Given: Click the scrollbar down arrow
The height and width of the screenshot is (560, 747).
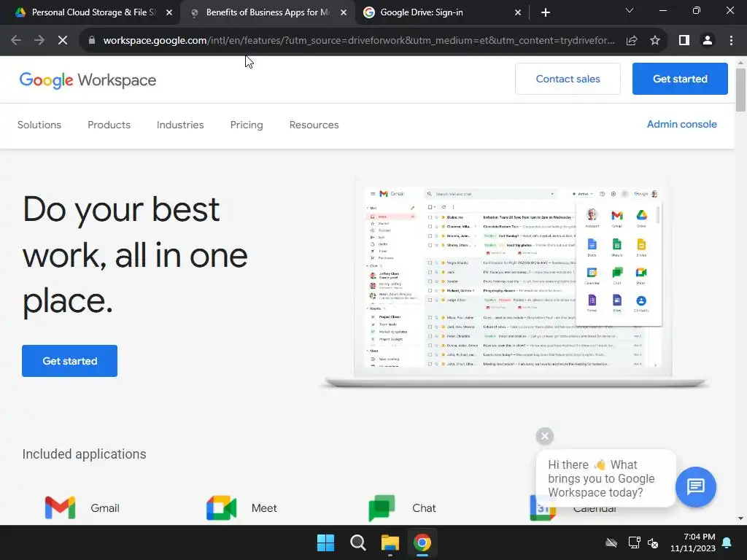Looking at the screenshot, I should [x=741, y=518].
